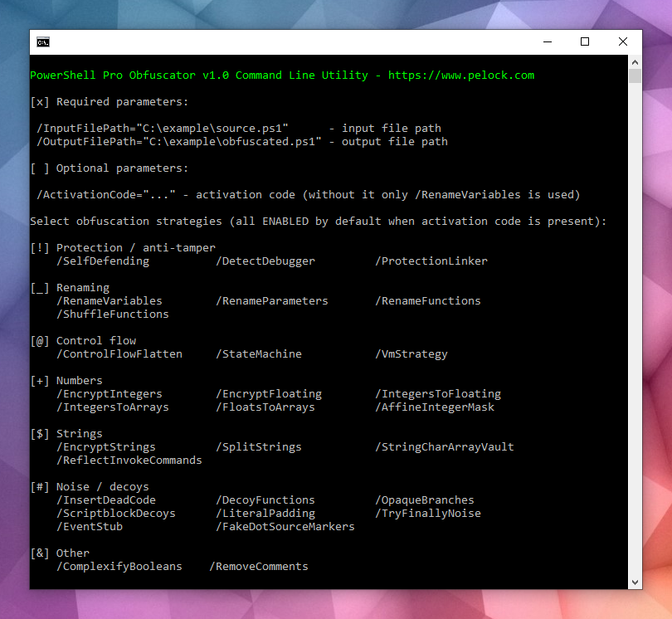Click the /LiteralPadding option text

[265, 514]
